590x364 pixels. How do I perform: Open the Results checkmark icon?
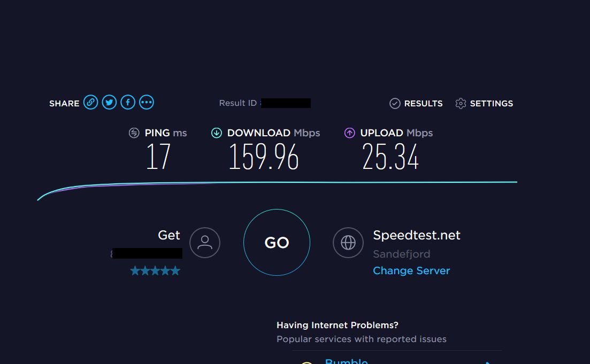point(395,103)
